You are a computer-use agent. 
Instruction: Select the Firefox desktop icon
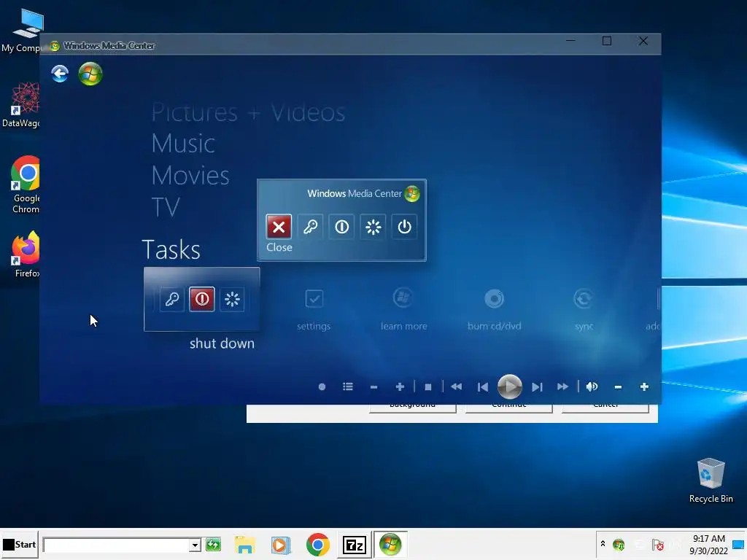coord(26,254)
